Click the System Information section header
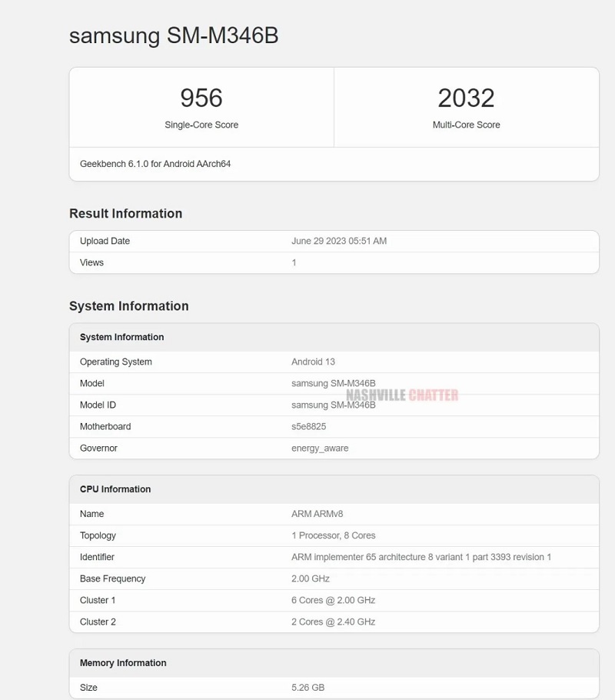Image resolution: width=615 pixels, height=700 pixels. (x=119, y=337)
